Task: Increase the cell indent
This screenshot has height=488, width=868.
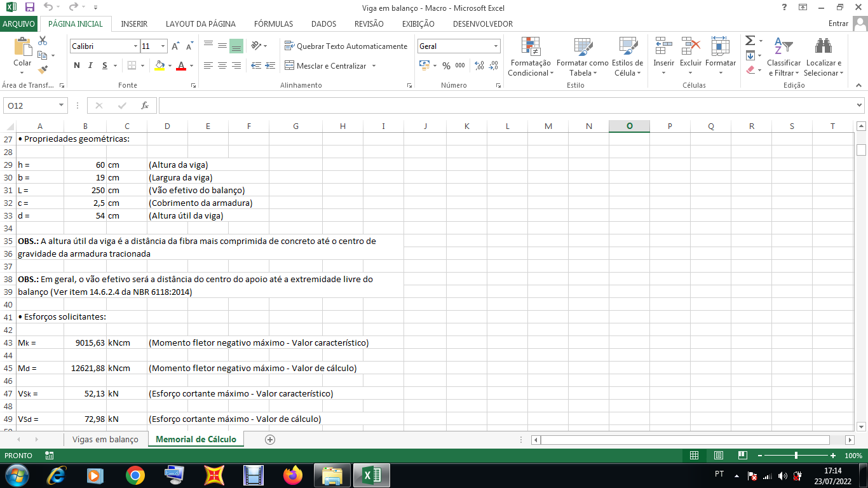Action: click(270, 65)
